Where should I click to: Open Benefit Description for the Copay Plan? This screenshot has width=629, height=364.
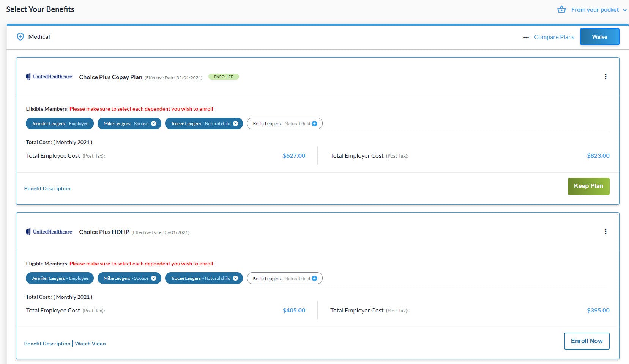(x=47, y=188)
